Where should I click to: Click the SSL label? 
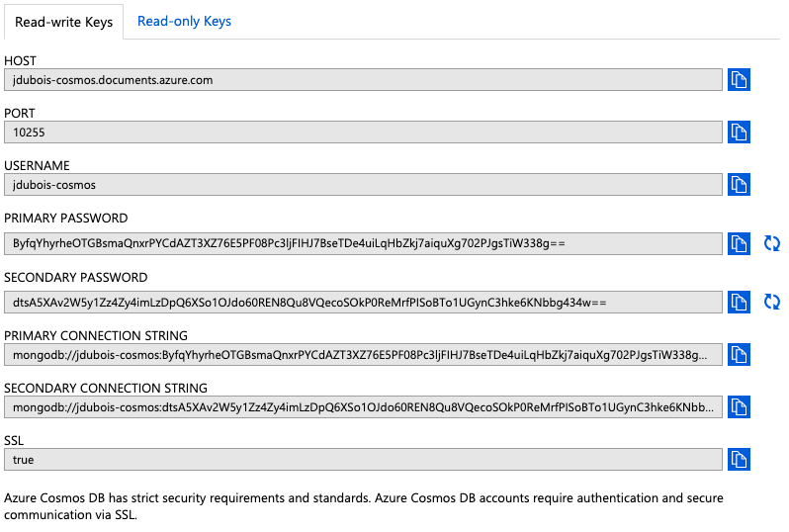click(x=14, y=440)
